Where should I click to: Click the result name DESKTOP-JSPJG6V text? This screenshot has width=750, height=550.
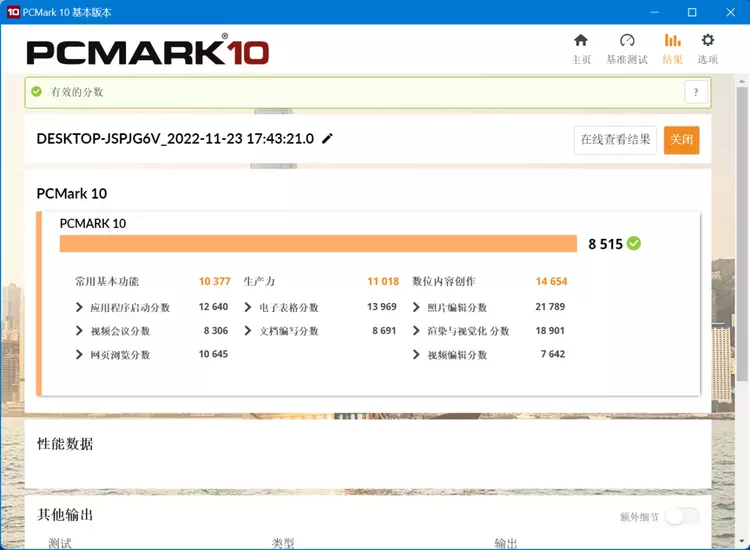click(175, 139)
